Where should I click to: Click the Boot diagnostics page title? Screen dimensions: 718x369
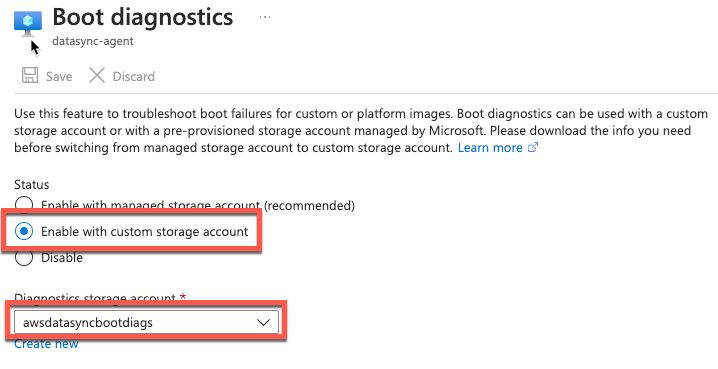click(143, 17)
